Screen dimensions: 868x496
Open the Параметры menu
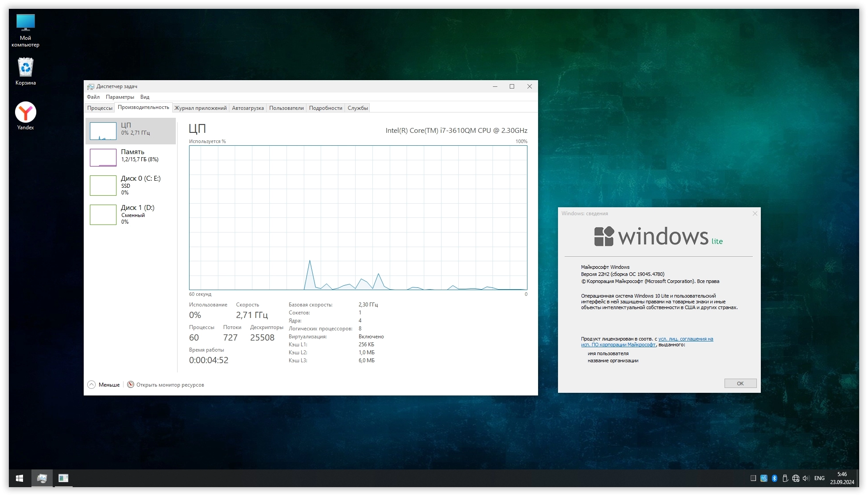point(120,97)
